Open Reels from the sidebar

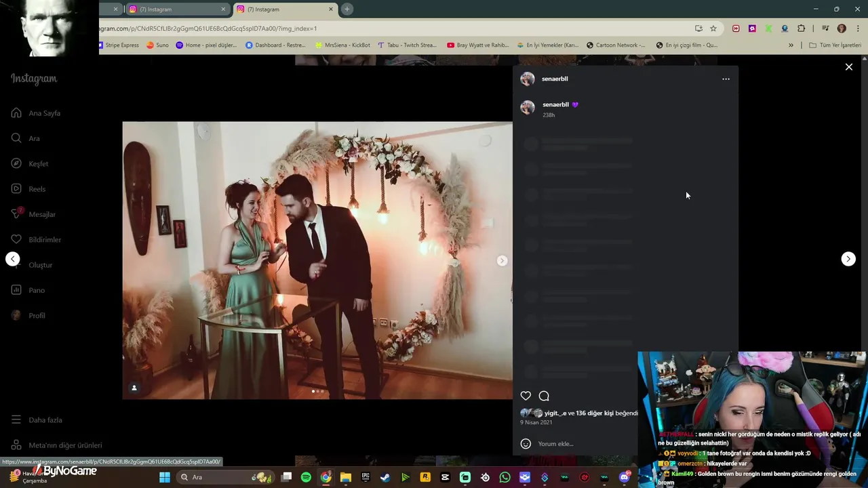(x=28, y=189)
